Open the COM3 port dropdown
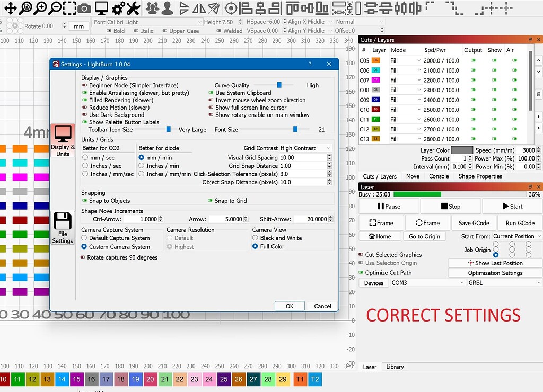The width and height of the screenshot is (543, 392). coord(427,283)
